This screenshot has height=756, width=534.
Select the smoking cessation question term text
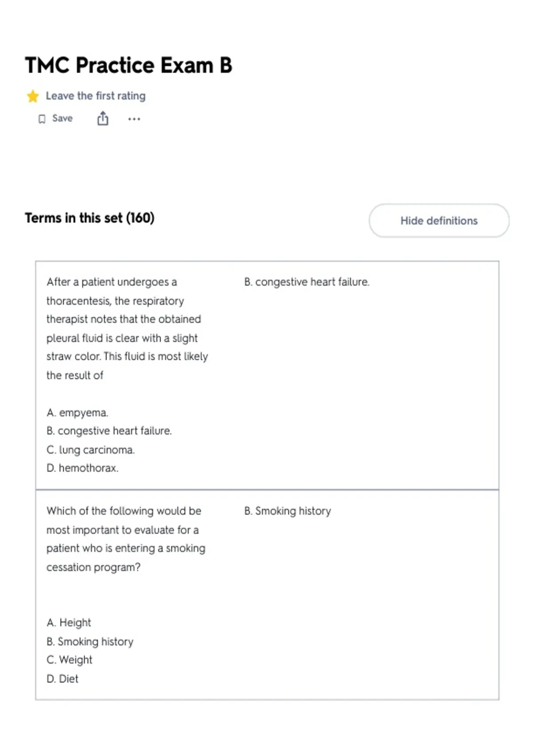click(126, 539)
